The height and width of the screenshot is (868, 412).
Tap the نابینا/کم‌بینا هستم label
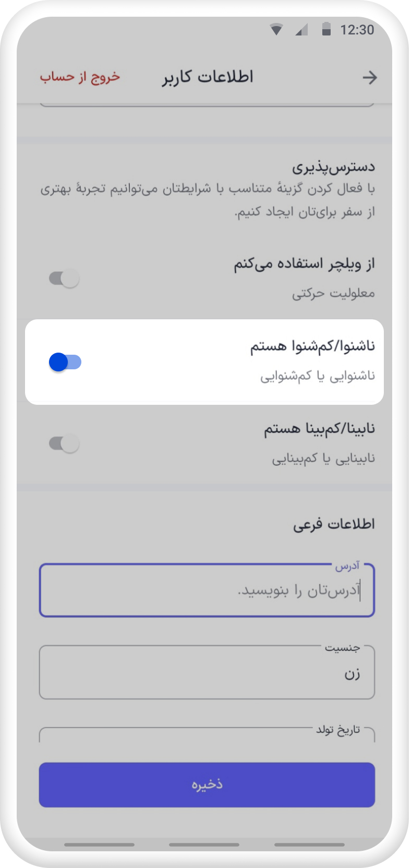(319, 429)
